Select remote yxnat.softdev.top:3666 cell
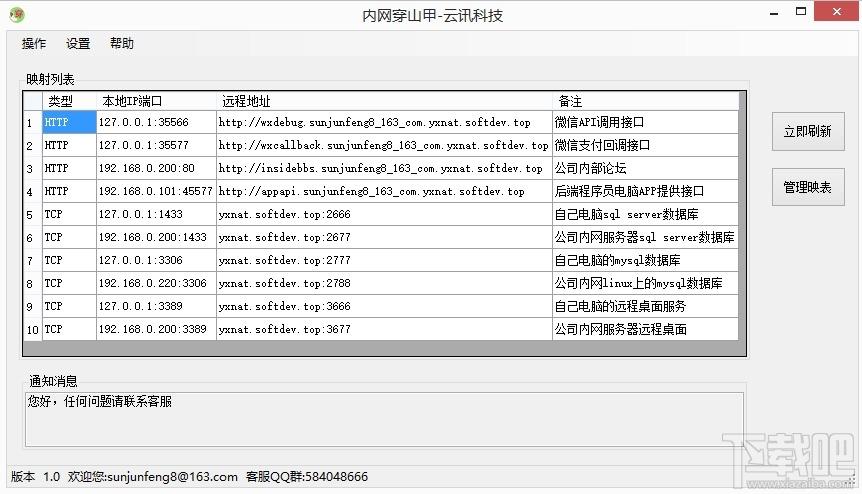The image size is (862, 494). click(384, 306)
